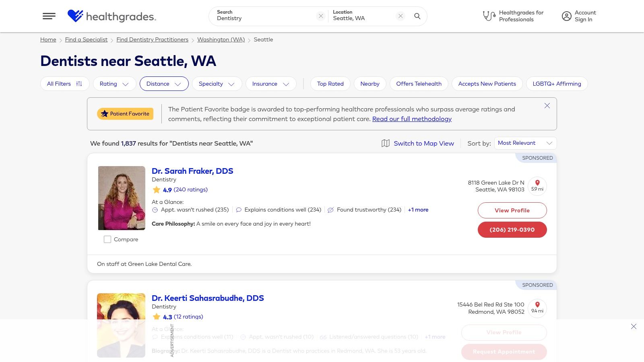Viewport: 644px width, 362px height.
Task: Open the hamburger navigation menu
Action: click(49, 16)
